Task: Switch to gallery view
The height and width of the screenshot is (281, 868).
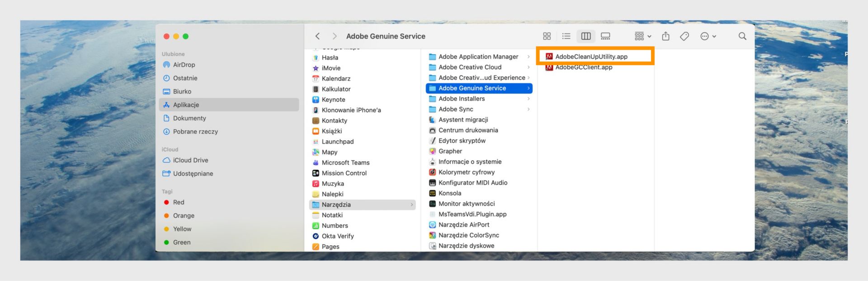Action: click(x=605, y=36)
